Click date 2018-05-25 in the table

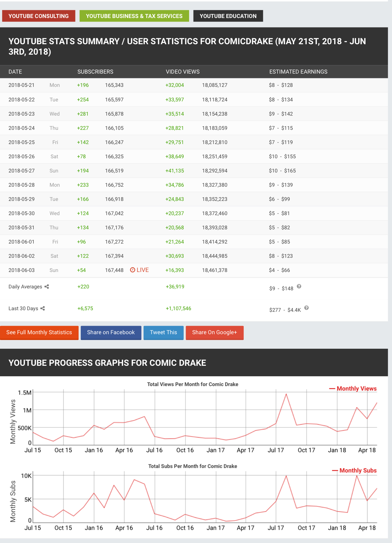tap(21, 142)
